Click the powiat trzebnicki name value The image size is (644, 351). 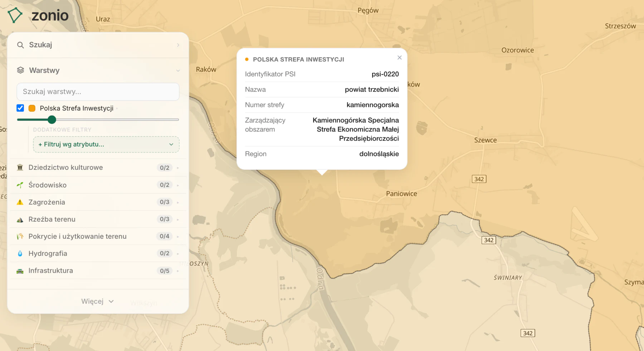pyautogui.click(x=372, y=89)
